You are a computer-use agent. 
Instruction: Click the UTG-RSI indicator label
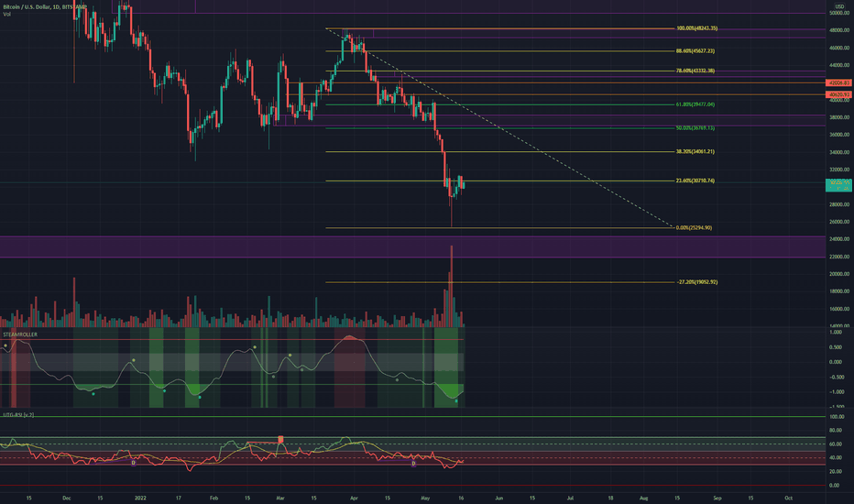tap(18, 415)
